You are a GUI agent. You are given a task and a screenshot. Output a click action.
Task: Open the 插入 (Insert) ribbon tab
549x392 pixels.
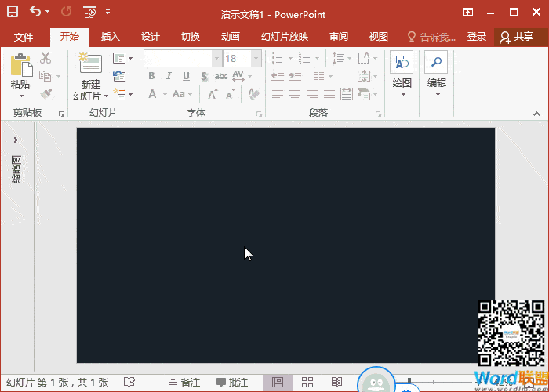[111, 37]
